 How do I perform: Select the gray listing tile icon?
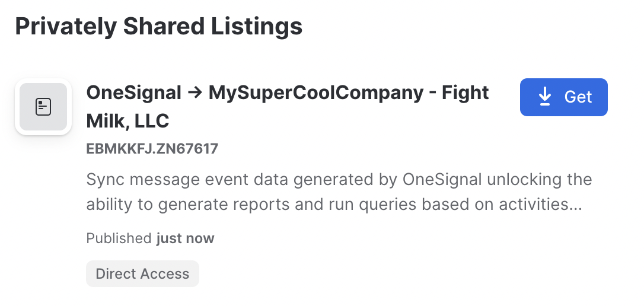tap(43, 107)
